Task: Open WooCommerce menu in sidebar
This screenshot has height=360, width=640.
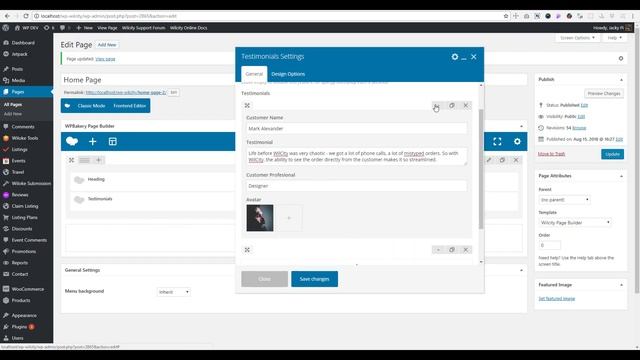Action: click(x=27, y=289)
